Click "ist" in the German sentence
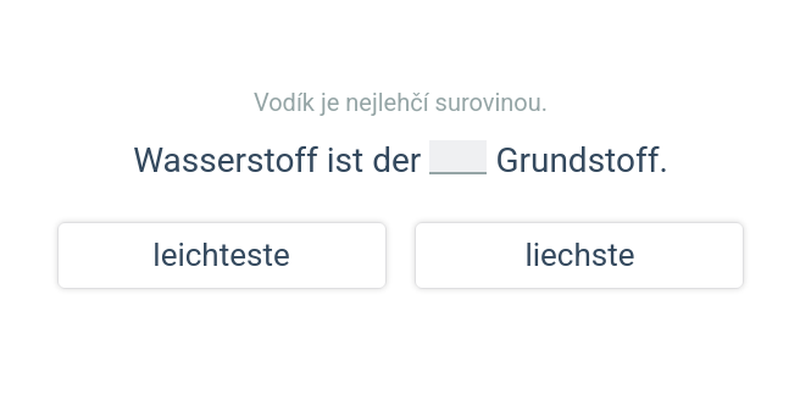This screenshot has width=800, height=400. tap(345, 160)
